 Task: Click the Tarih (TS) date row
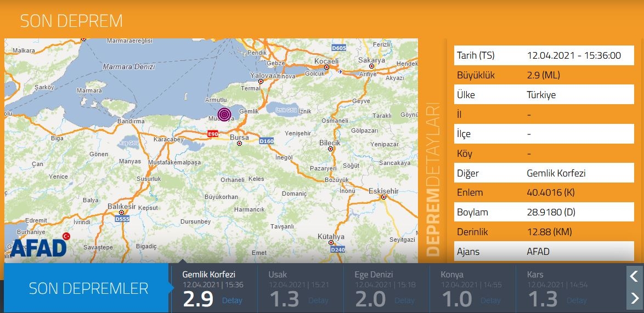(544, 55)
